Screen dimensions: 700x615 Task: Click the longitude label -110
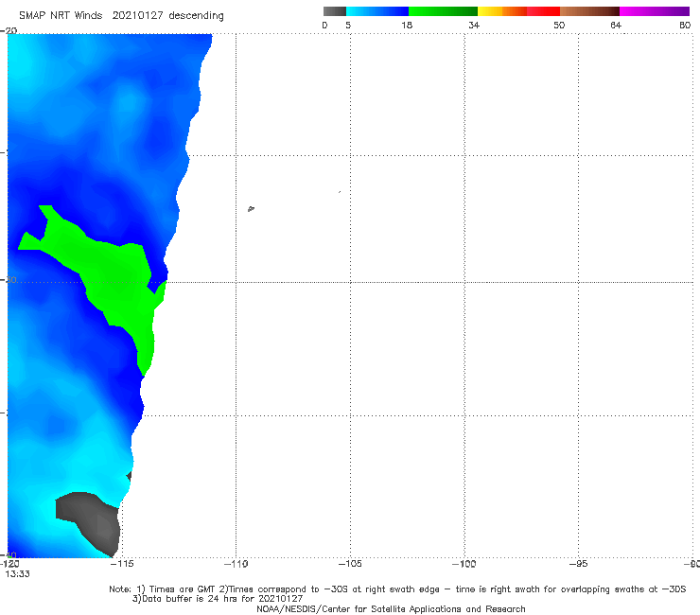(236, 564)
